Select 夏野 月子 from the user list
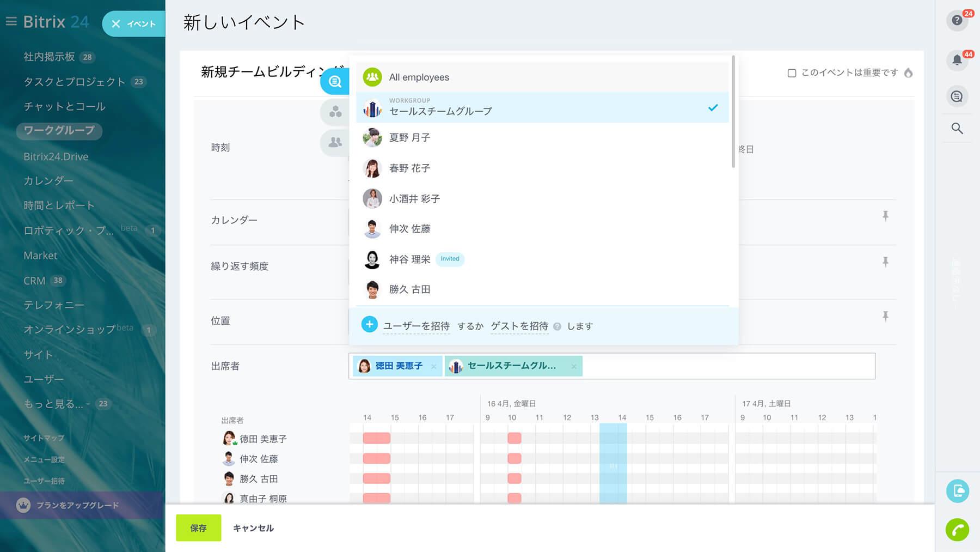980x552 pixels. 542,138
